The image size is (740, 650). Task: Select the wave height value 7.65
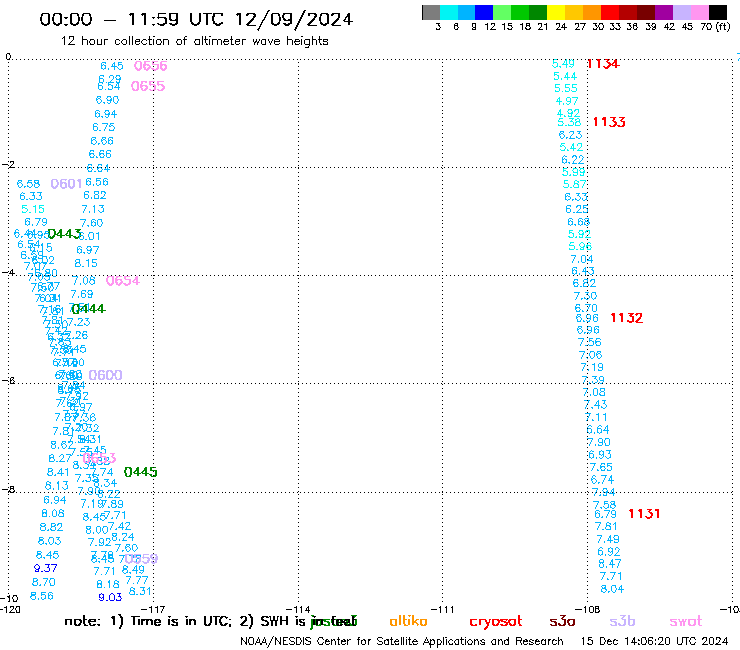point(601,467)
